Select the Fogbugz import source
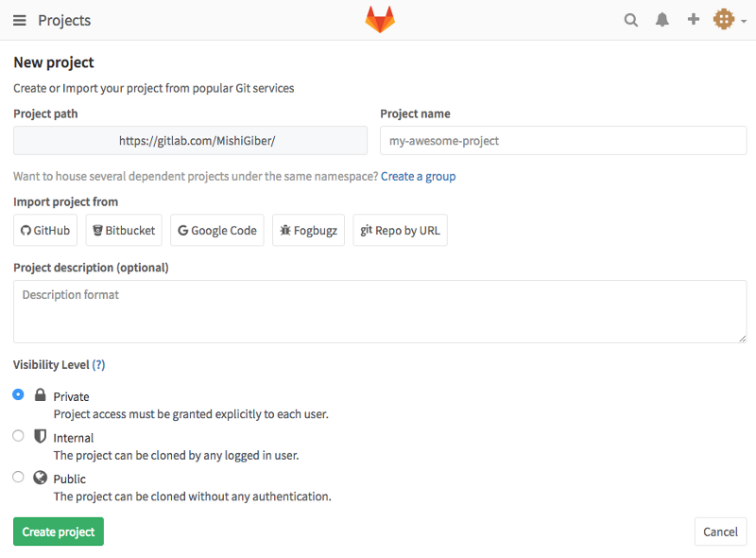 pyautogui.click(x=308, y=230)
